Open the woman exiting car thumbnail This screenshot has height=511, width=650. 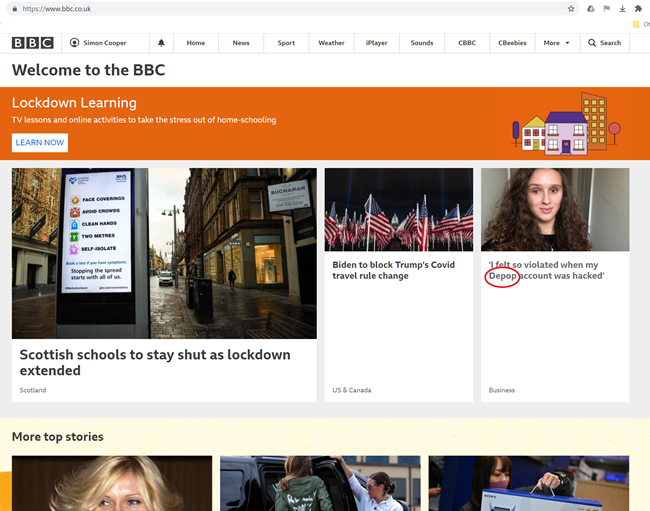pyautogui.click(x=320, y=483)
